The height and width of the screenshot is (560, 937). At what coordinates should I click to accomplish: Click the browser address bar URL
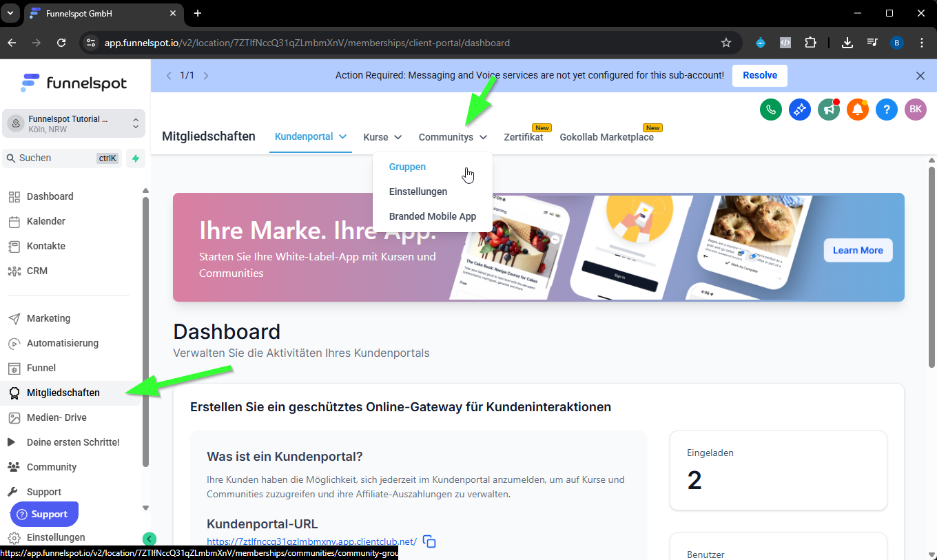[x=307, y=43]
